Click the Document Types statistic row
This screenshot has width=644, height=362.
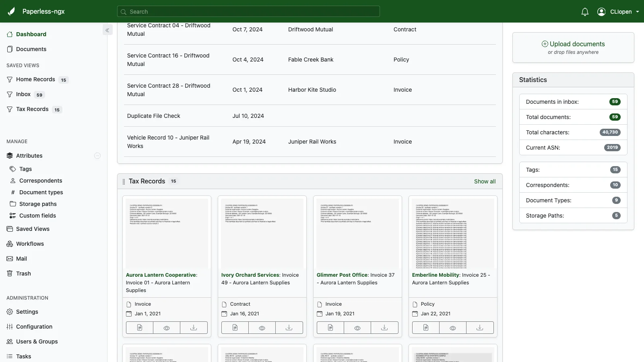tap(573, 200)
